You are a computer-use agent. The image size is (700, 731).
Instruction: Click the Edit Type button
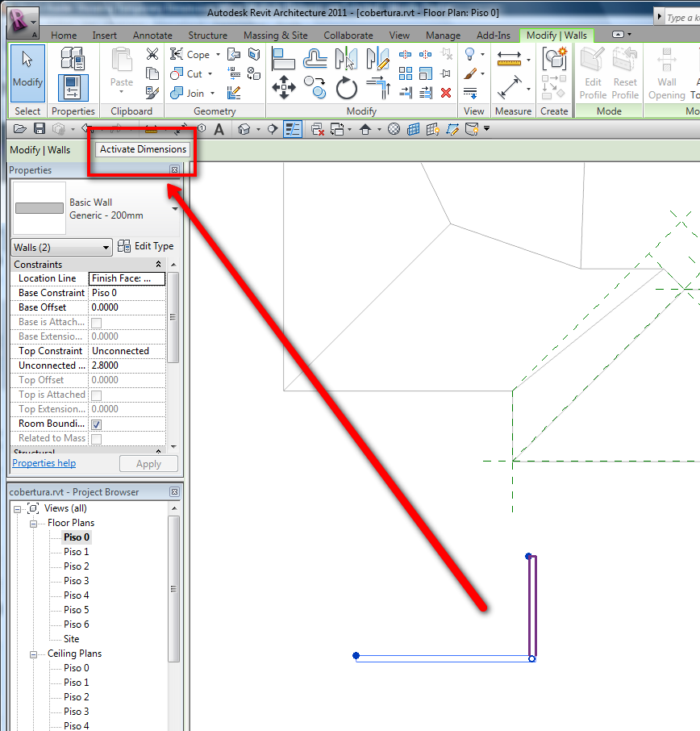pyautogui.click(x=146, y=247)
